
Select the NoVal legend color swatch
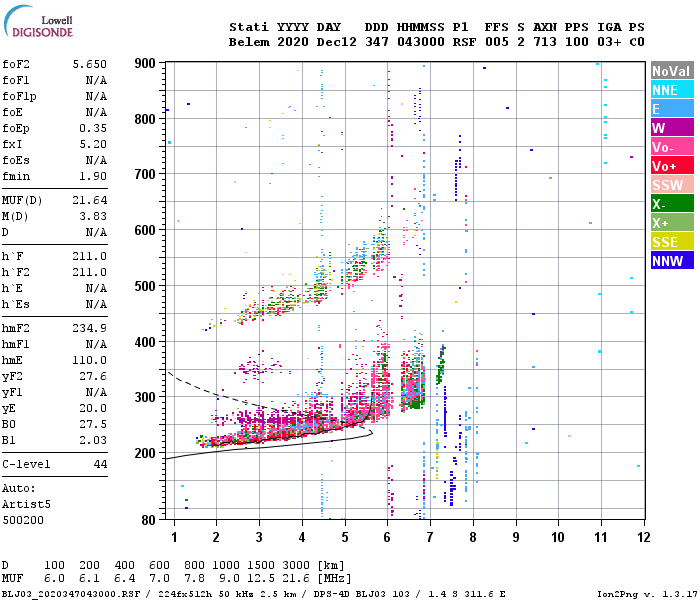tap(672, 71)
